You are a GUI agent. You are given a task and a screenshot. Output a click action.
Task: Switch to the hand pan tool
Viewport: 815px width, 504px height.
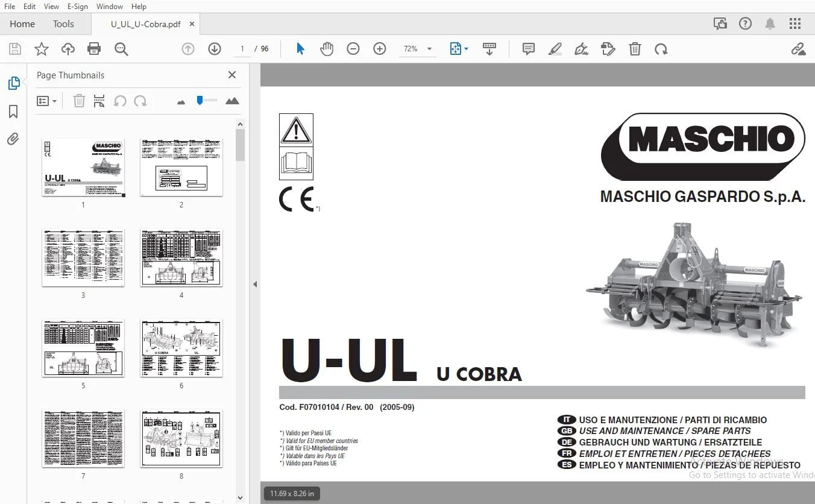[x=327, y=49]
